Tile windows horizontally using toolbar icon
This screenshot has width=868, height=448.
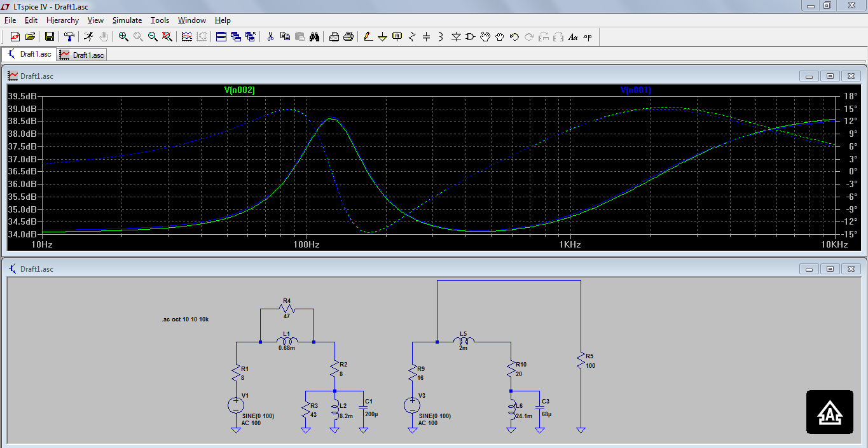[221, 37]
